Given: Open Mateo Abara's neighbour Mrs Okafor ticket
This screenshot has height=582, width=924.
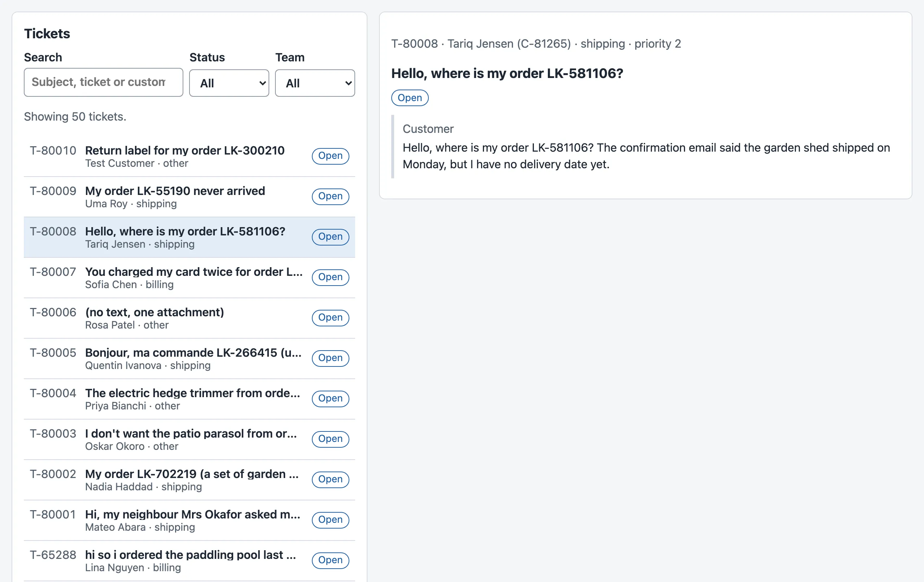Looking at the screenshot, I should [x=189, y=520].
